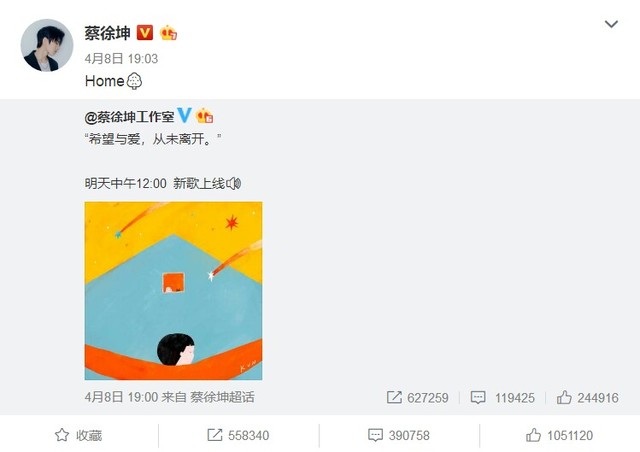Click the speaker emoji after 新歌上线
The height and width of the screenshot is (452, 640).
(234, 184)
